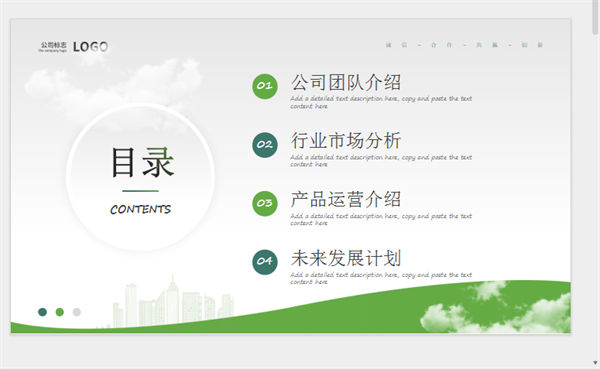Open the 公司团队介绍 heading

[346, 83]
